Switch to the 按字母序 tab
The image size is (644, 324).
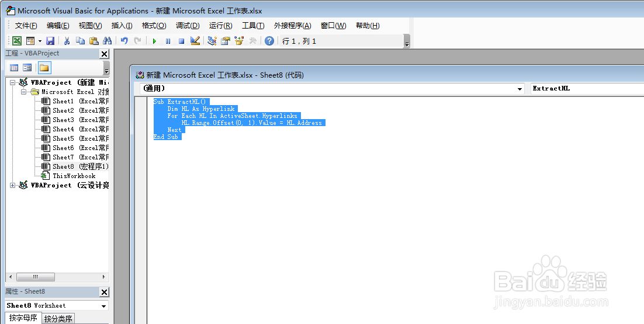(x=23, y=318)
